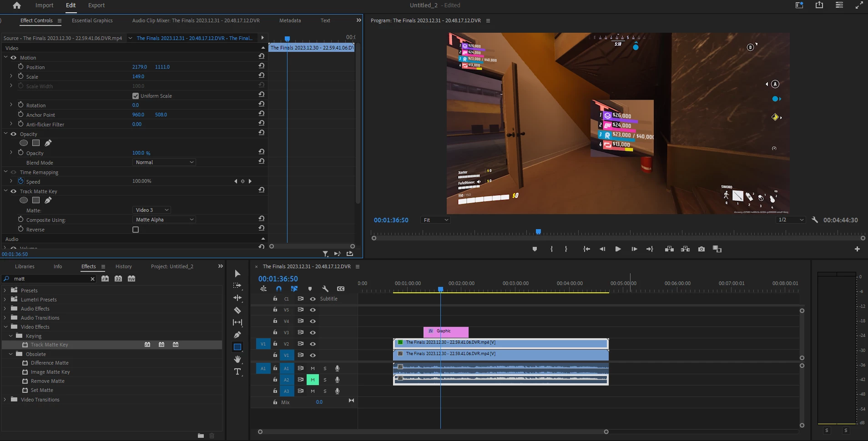Open the Composite Using dropdown
Image resolution: width=868 pixels, height=441 pixels.
coord(164,220)
